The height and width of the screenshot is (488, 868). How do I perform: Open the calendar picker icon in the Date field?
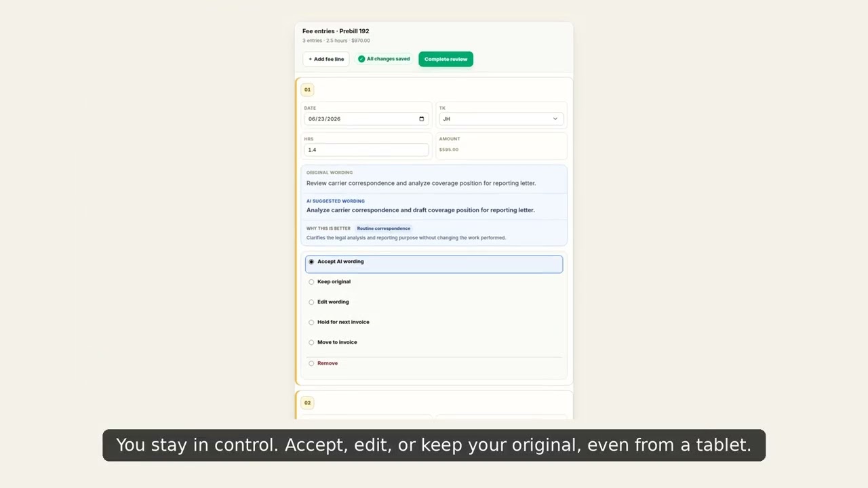point(421,119)
